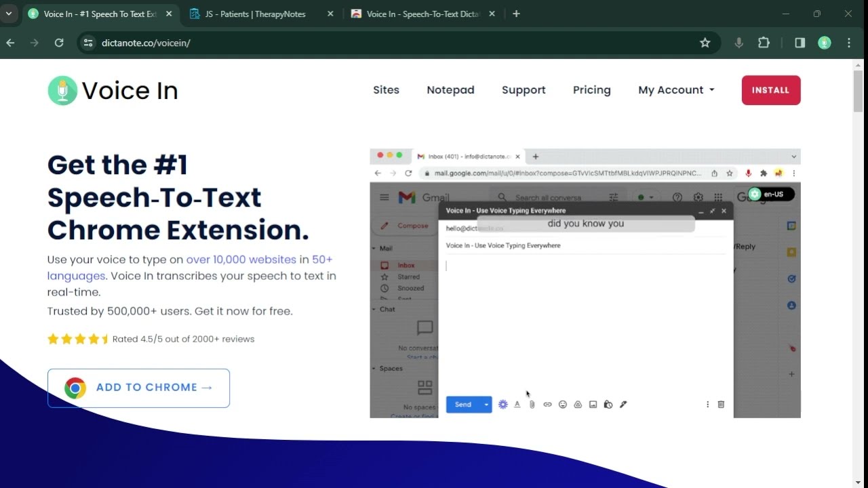Click the red INSTALL button
868x488 pixels.
[771, 90]
